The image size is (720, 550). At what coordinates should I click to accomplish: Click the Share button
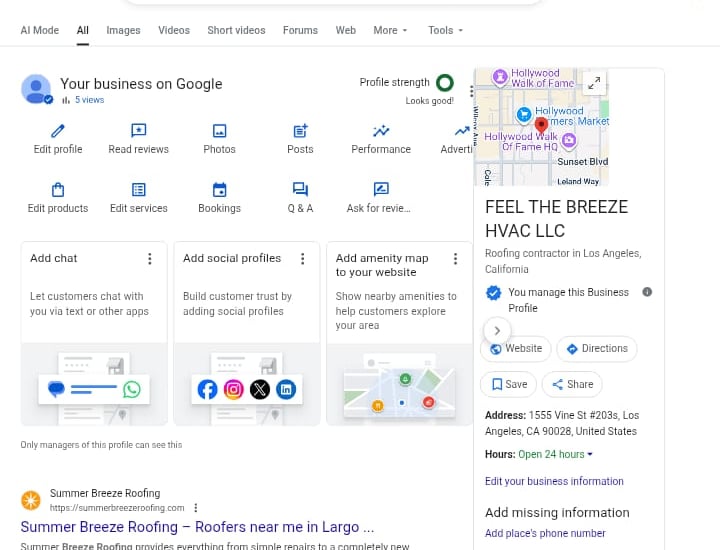(572, 384)
